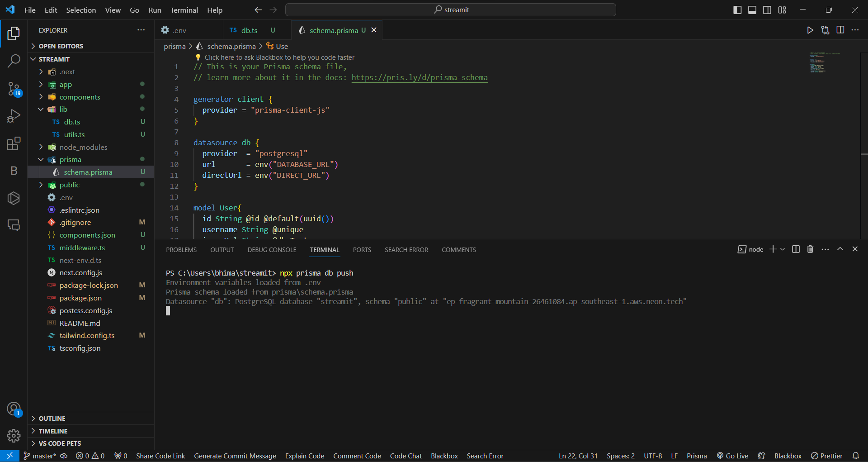This screenshot has width=868, height=462.
Task: Open the File menu
Action: point(30,10)
